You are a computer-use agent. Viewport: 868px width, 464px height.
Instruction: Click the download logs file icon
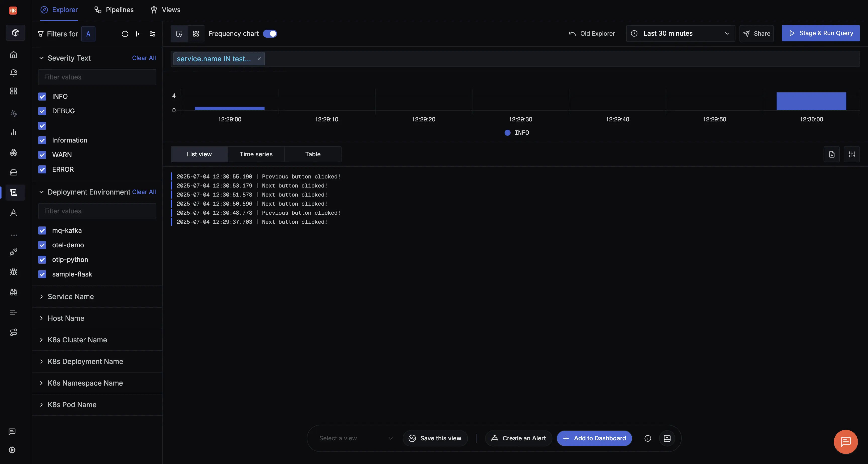[832, 154]
